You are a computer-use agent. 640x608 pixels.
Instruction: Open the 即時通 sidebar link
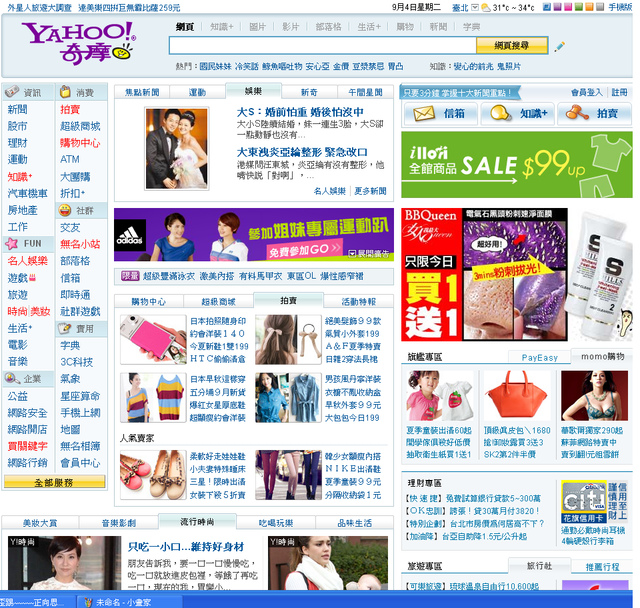75,295
